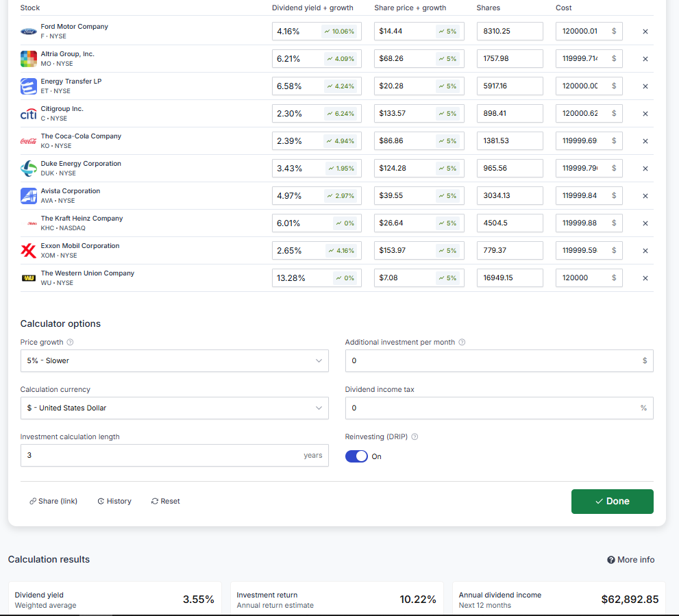Edit the Dividend income tax field
Screen dimensions: 679x616
point(499,408)
